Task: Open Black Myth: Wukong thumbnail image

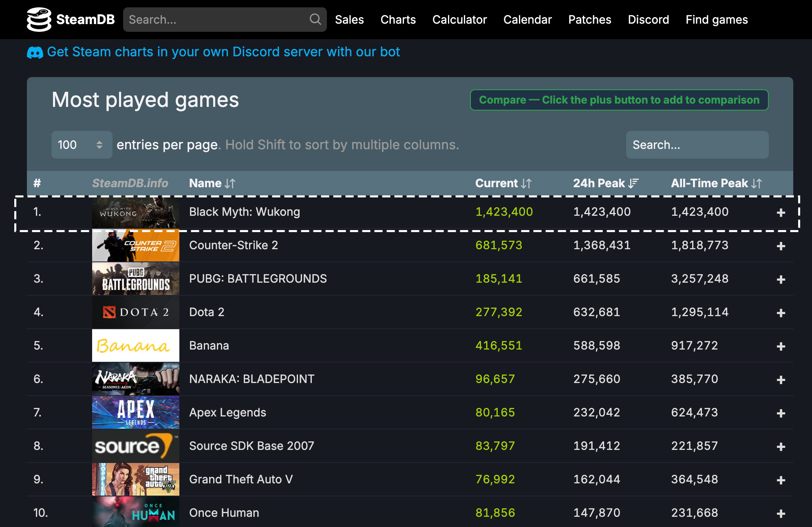Action: pyautogui.click(x=136, y=212)
